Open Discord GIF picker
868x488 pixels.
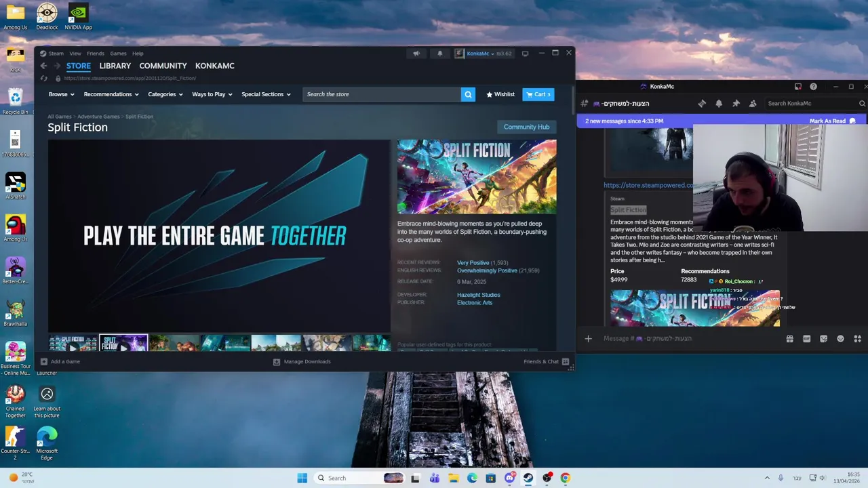coord(806,338)
